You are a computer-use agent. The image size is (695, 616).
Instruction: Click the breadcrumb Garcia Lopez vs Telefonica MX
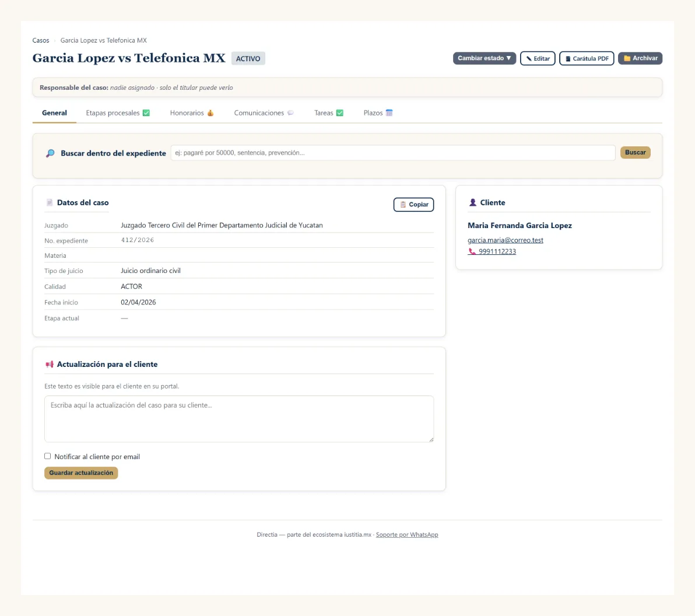103,40
